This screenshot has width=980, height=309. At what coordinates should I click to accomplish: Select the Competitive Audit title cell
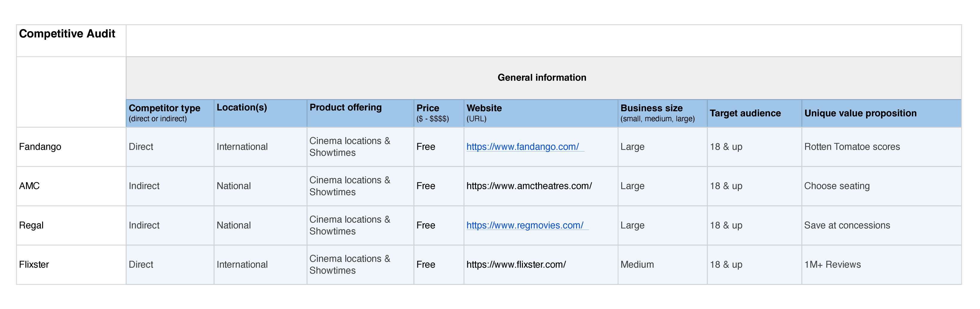coord(67,34)
